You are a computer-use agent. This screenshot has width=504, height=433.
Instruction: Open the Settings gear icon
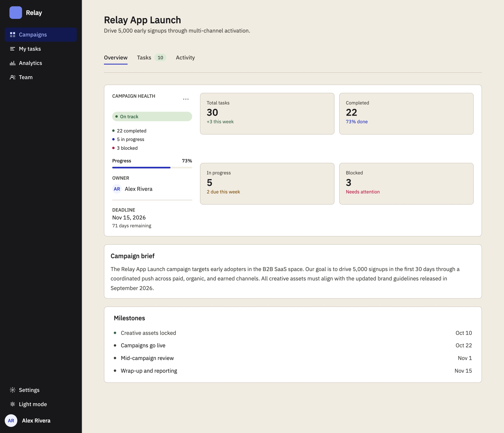(x=13, y=390)
